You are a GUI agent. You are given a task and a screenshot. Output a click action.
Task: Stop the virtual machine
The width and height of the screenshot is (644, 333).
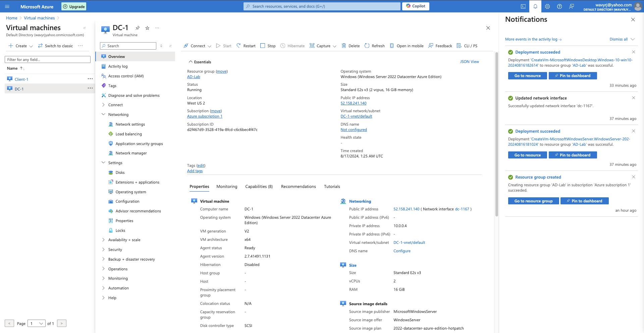(x=268, y=46)
